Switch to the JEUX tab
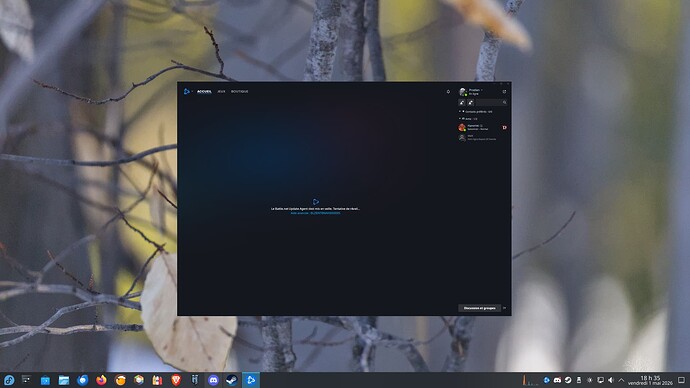Image resolution: width=690 pixels, height=388 pixels. pos(221,92)
